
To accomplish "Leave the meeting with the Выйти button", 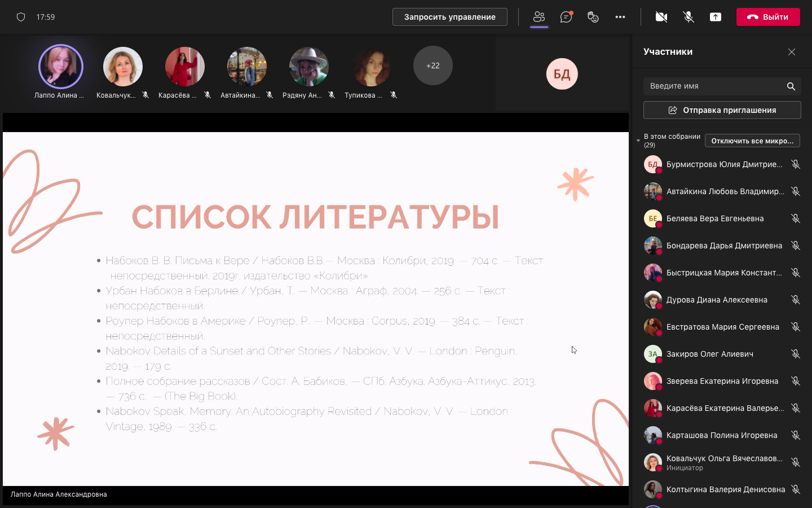I will [x=768, y=17].
